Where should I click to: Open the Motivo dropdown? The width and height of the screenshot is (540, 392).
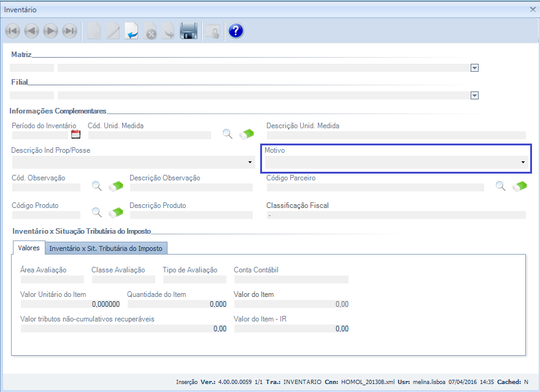[523, 163]
